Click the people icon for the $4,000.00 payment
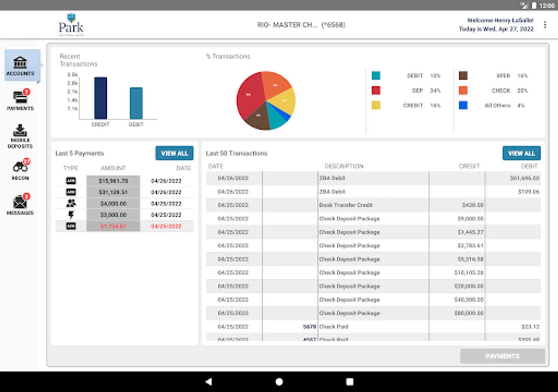 (x=71, y=203)
